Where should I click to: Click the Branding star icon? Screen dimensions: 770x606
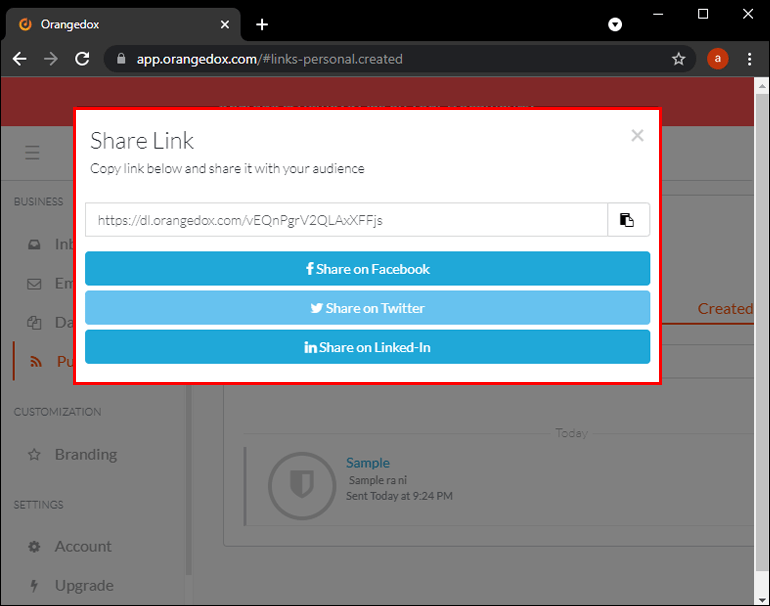pyautogui.click(x=34, y=454)
